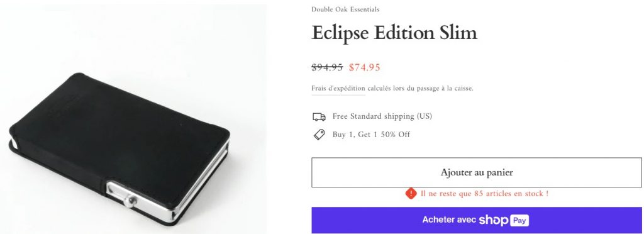This screenshot has width=644, height=234.
Task: Click the white Pay badge
Action: click(x=519, y=220)
